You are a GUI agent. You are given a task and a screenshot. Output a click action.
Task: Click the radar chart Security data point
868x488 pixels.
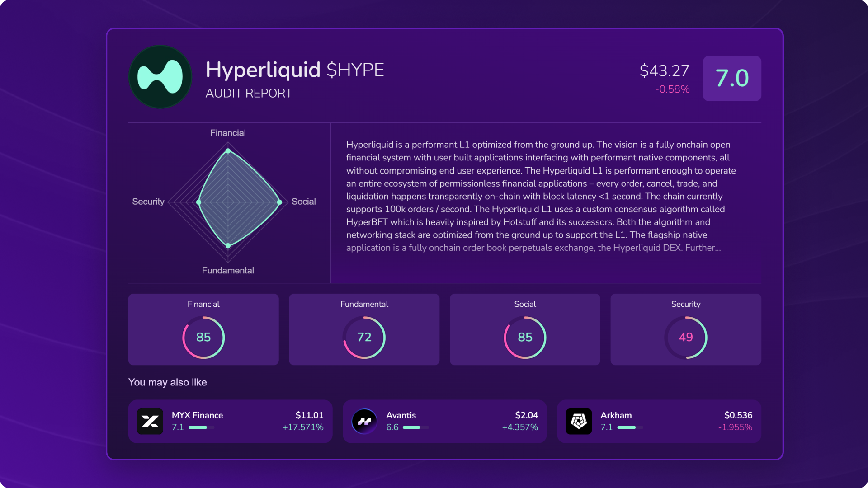coord(198,202)
